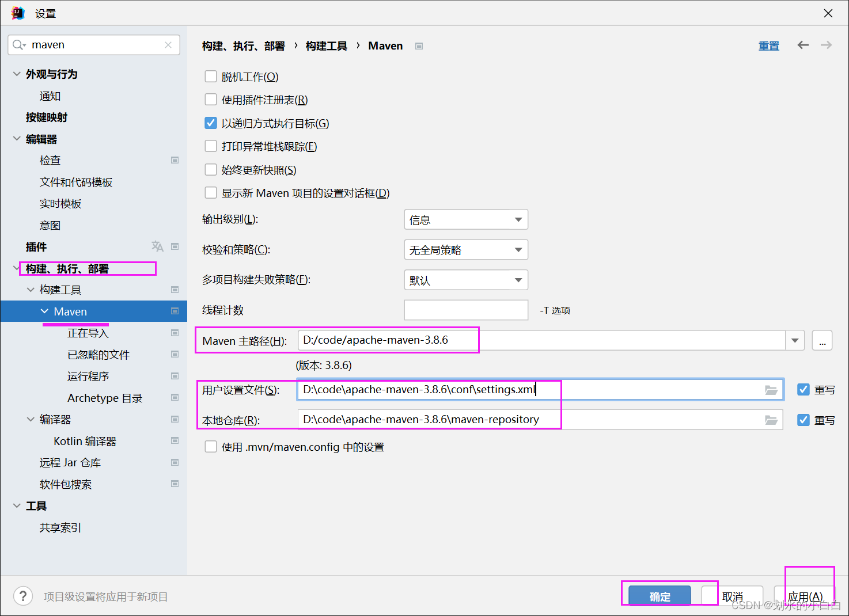Open help with the question mark icon
Screen dimensions: 849x616
coord(23,596)
